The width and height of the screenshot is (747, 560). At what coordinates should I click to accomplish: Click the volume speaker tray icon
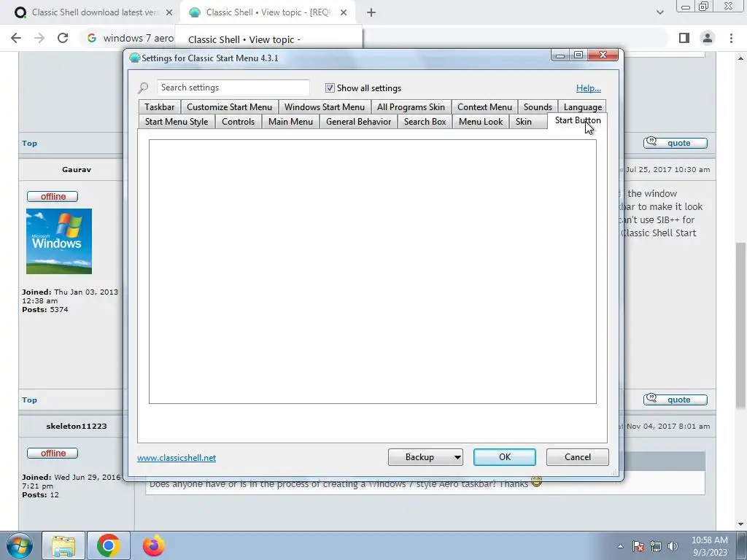click(x=673, y=547)
